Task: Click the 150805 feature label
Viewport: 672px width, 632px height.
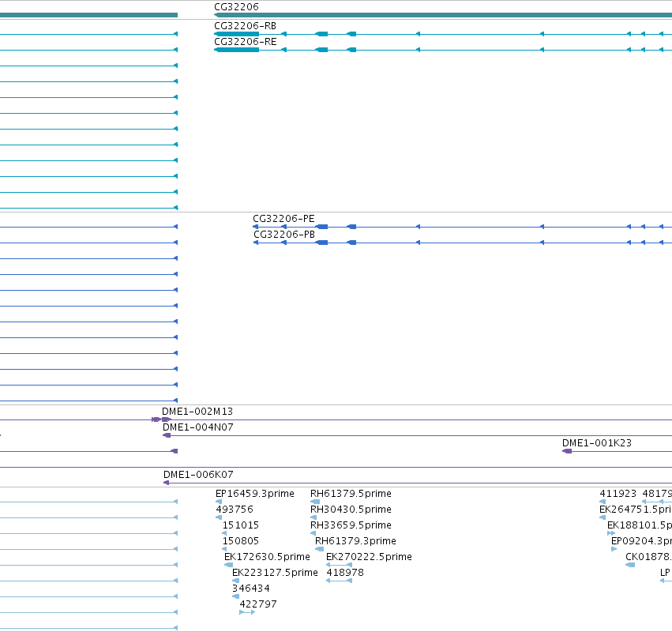Action: coord(240,541)
